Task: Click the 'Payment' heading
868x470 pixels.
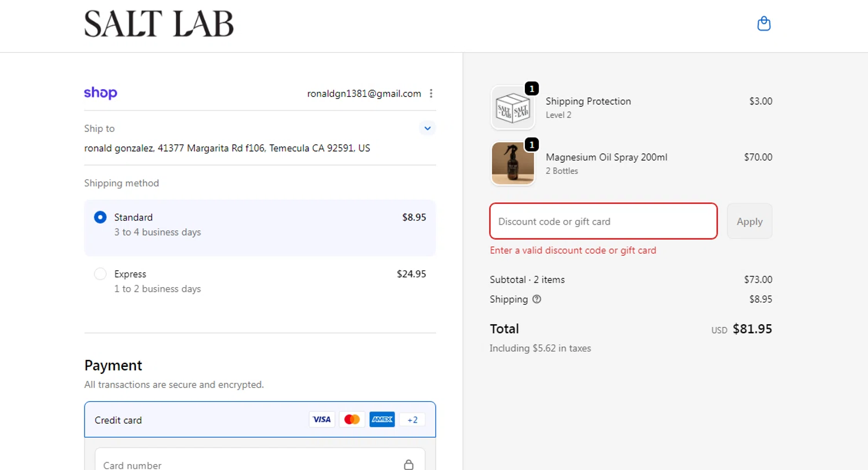Action: (113, 365)
